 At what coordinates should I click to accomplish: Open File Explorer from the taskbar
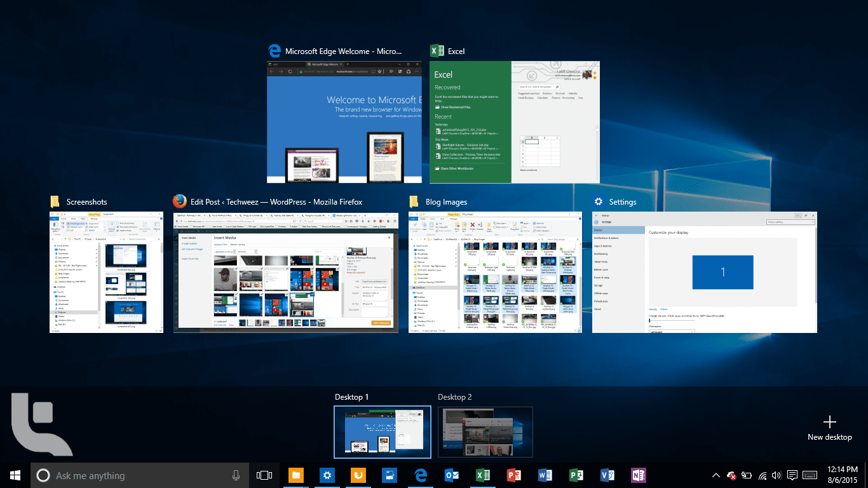[x=295, y=475]
